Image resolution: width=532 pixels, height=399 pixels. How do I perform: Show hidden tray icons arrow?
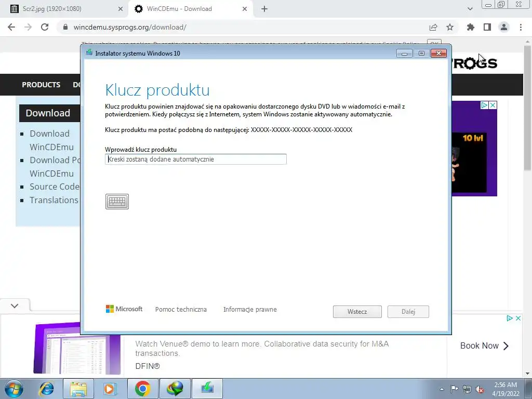(442, 390)
